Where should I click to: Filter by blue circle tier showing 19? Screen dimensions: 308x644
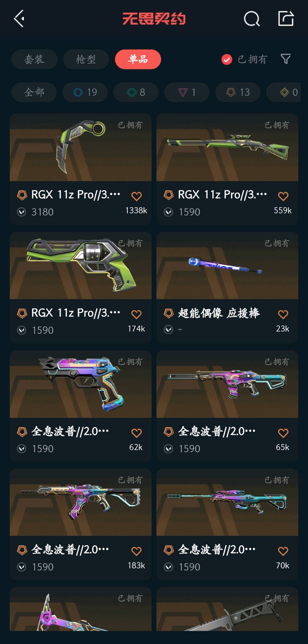[x=85, y=92]
